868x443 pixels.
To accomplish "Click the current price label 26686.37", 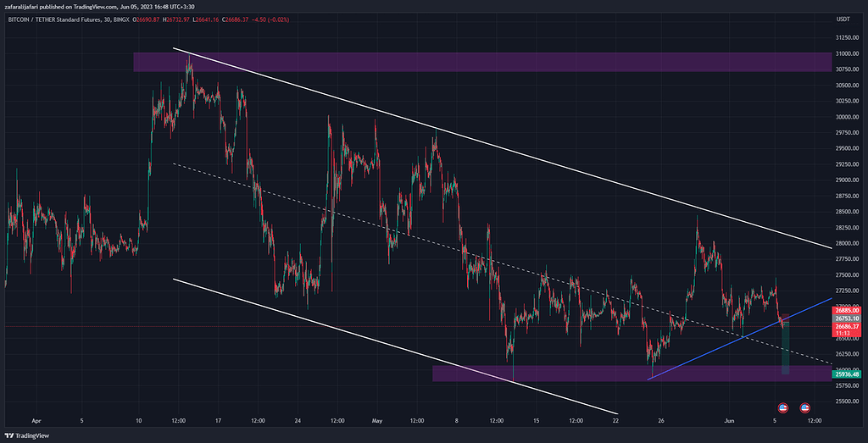I will pyautogui.click(x=845, y=326).
